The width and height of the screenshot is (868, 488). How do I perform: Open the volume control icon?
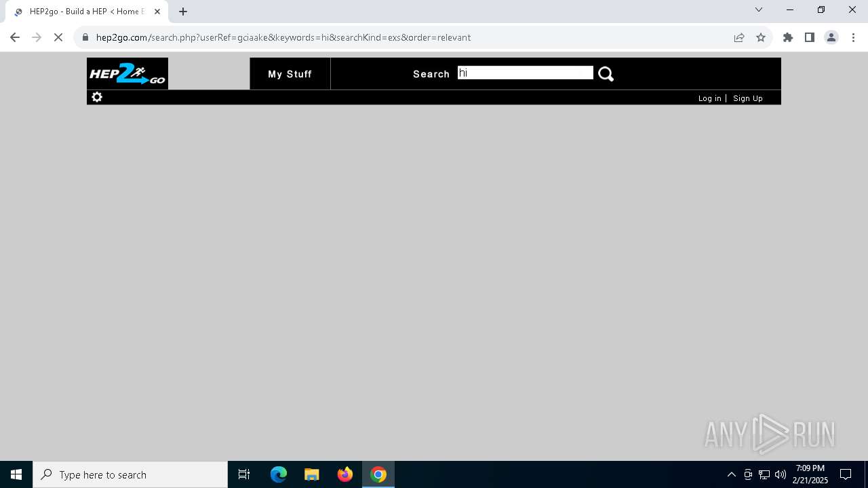click(780, 474)
